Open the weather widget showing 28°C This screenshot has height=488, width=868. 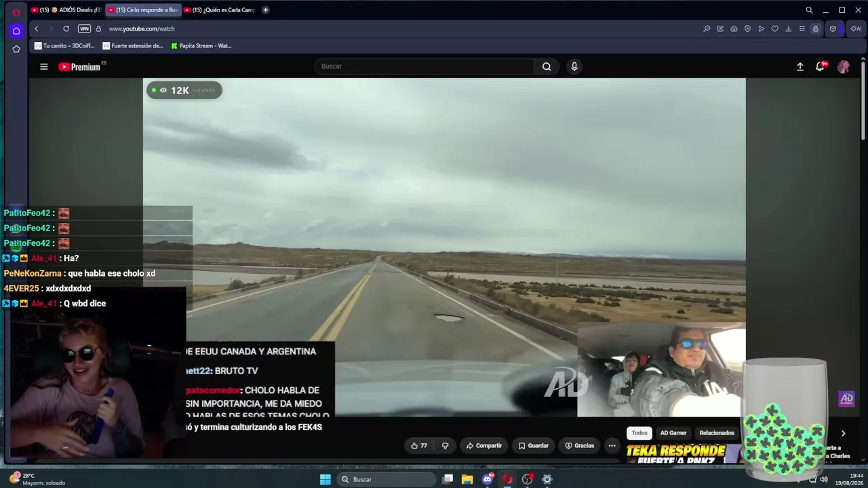pyautogui.click(x=38, y=479)
